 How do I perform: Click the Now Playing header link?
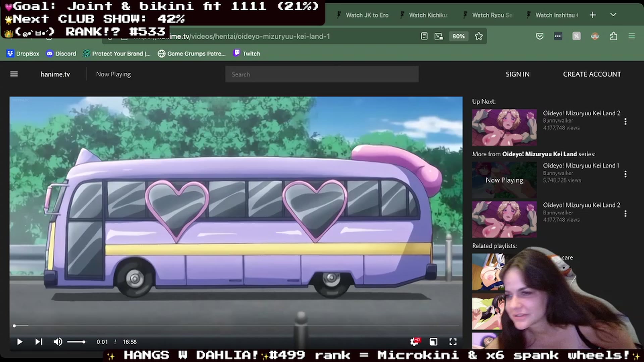[x=113, y=74]
